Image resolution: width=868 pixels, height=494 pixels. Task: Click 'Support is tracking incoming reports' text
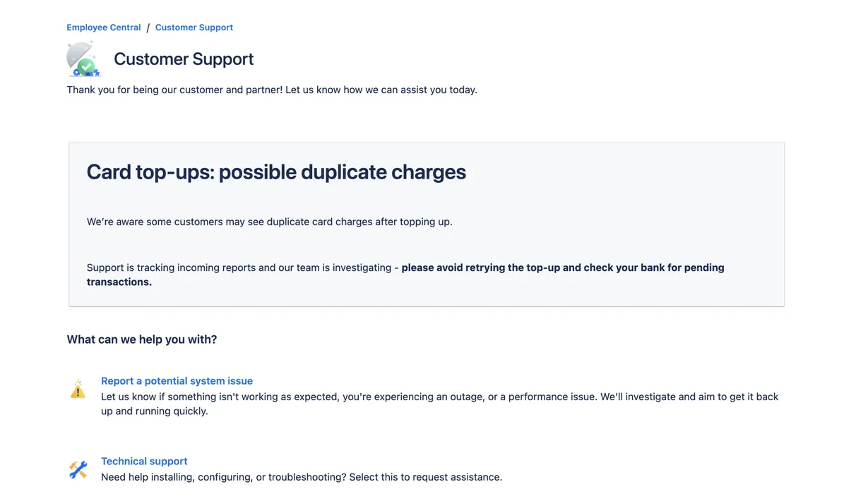coord(239,267)
